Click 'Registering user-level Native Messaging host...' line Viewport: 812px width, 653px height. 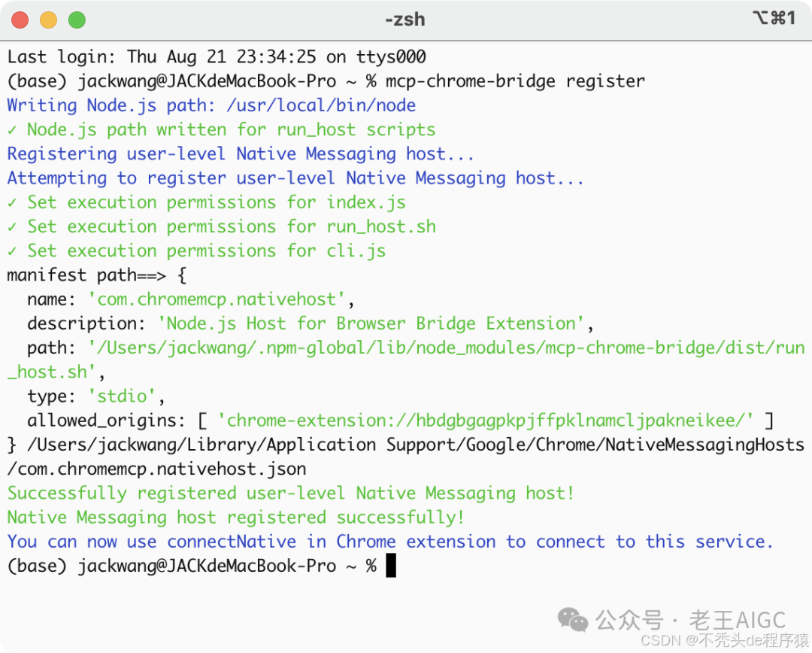(241, 154)
